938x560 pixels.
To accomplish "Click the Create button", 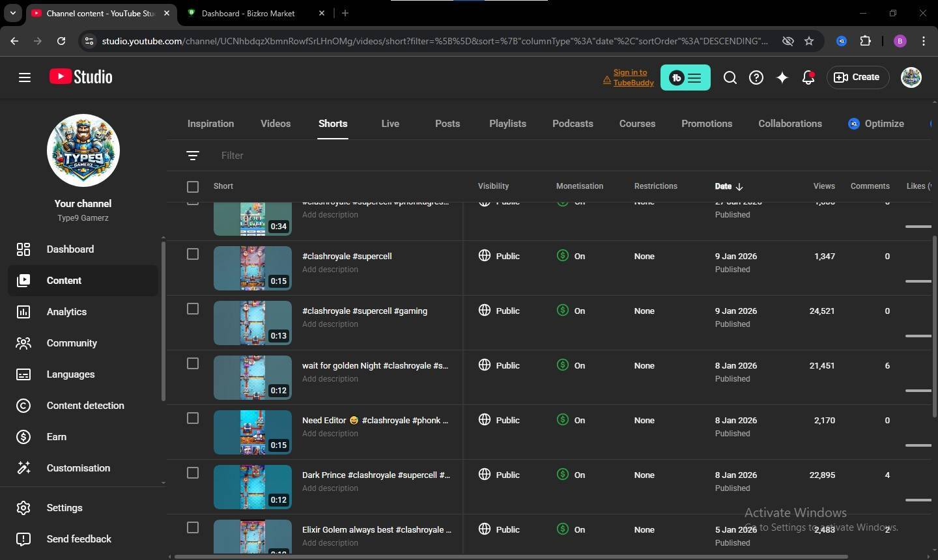I will pos(857,77).
